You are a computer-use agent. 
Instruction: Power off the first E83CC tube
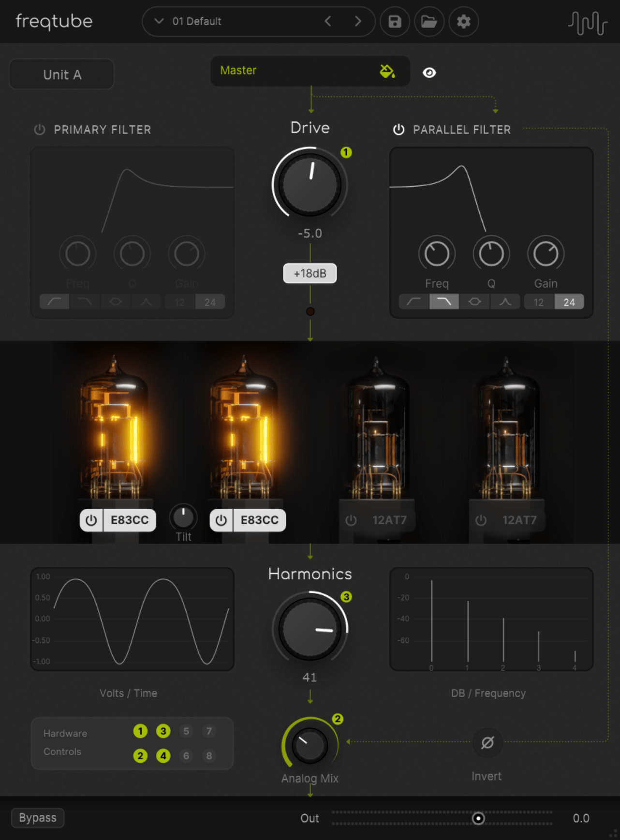[x=91, y=520]
